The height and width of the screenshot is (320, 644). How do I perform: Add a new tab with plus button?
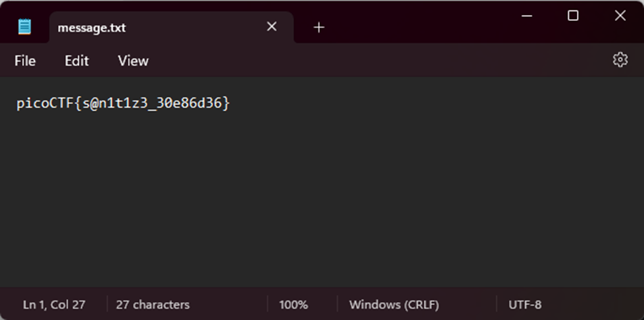click(319, 27)
